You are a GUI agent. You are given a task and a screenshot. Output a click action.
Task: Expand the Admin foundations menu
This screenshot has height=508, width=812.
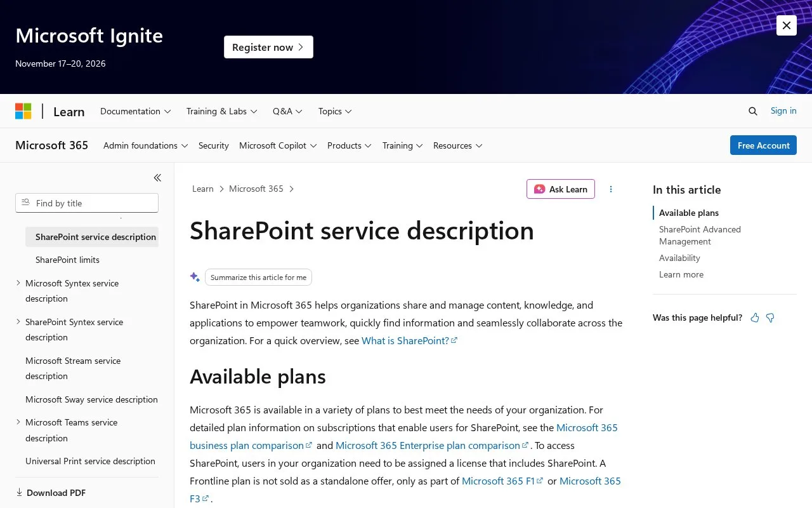click(146, 145)
